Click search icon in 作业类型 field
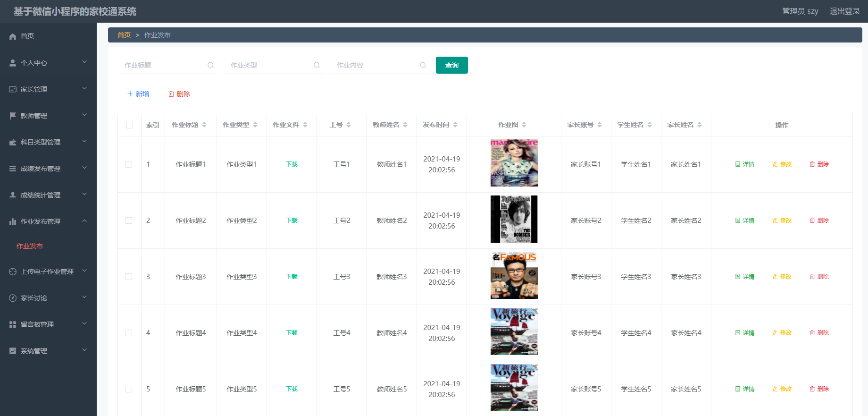Image resolution: width=868 pixels, height=416 pixels. [317, 65]
